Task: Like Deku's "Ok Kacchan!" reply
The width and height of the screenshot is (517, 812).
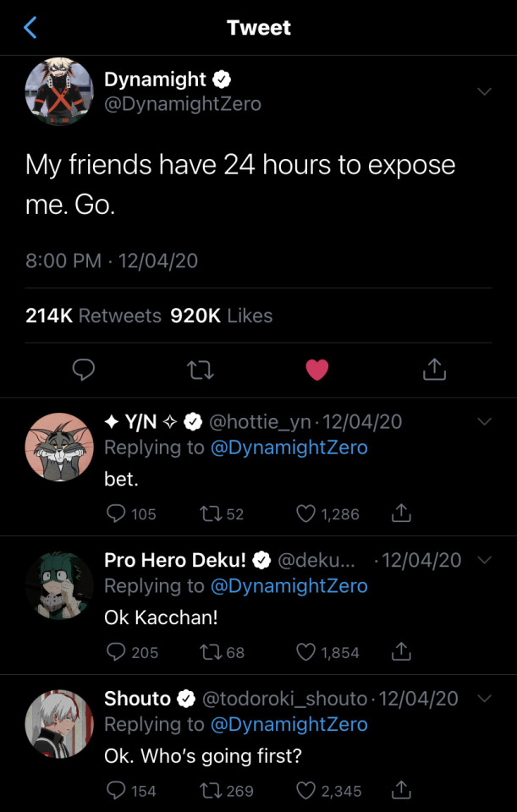Action: click(305, 652)
